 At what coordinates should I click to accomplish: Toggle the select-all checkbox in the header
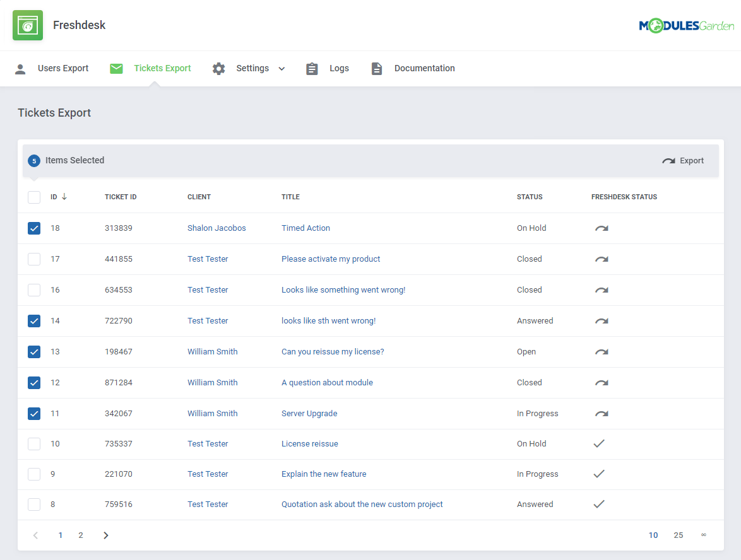(33, 197)
